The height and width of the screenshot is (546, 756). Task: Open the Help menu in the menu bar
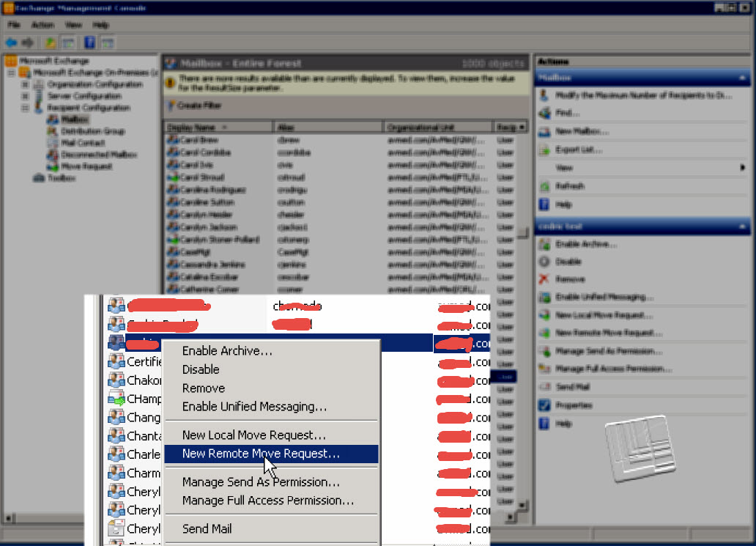click(x=101, y=25)
